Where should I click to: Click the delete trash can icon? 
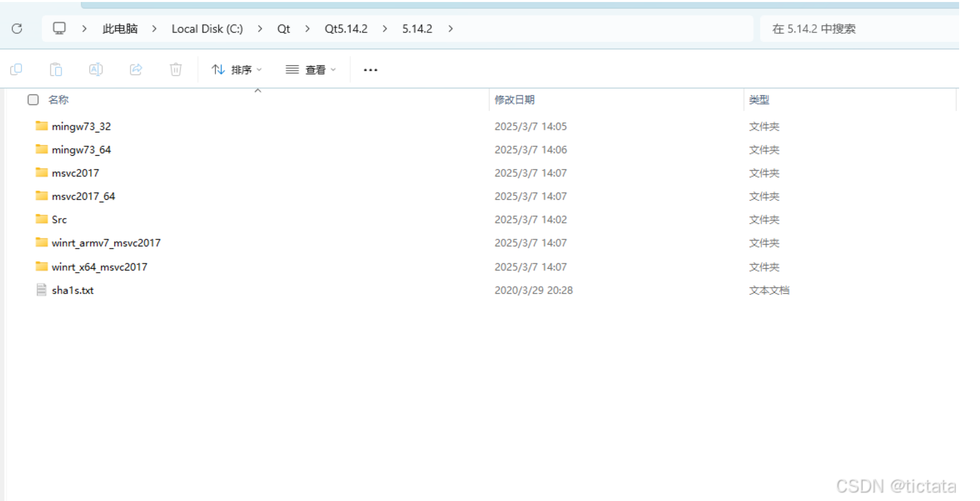175,70
